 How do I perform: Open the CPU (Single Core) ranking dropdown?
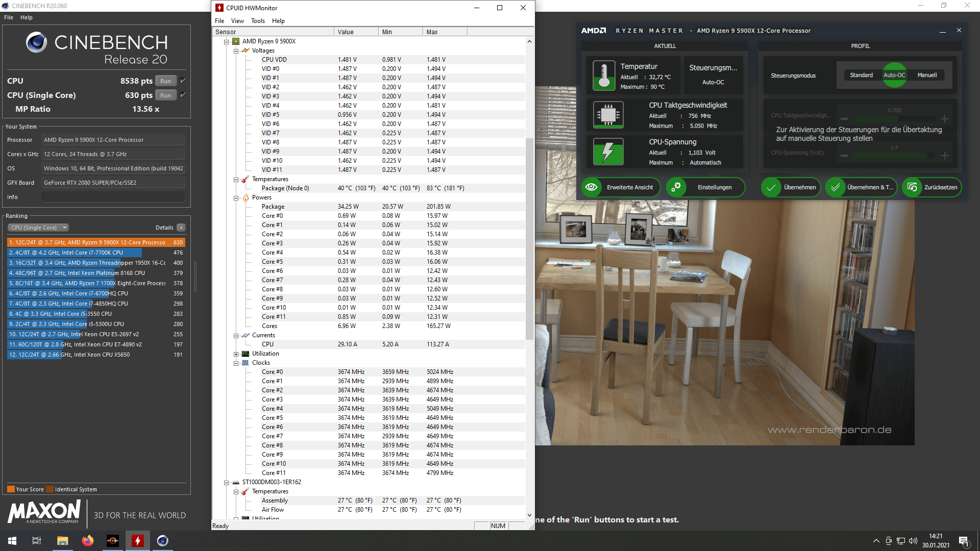[x=38, y=228]
